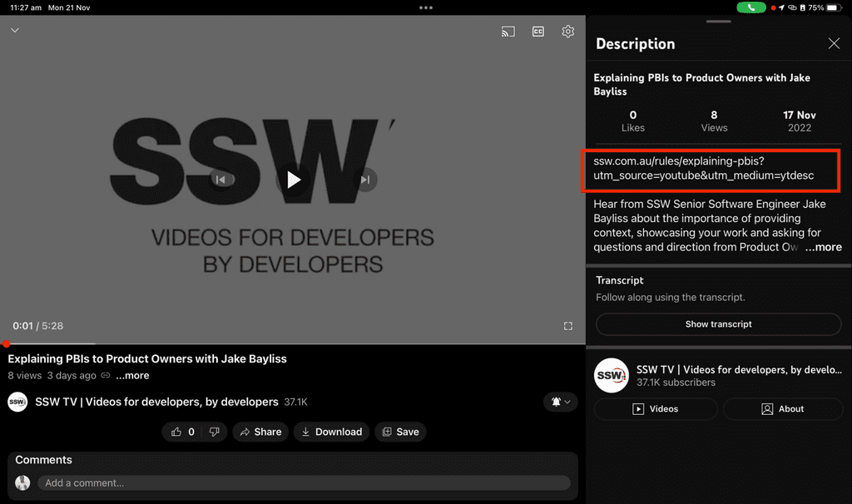Viewport: 852px width, 504px height.
Task: Open channel Videos tab button
Action: coord(656,409)
